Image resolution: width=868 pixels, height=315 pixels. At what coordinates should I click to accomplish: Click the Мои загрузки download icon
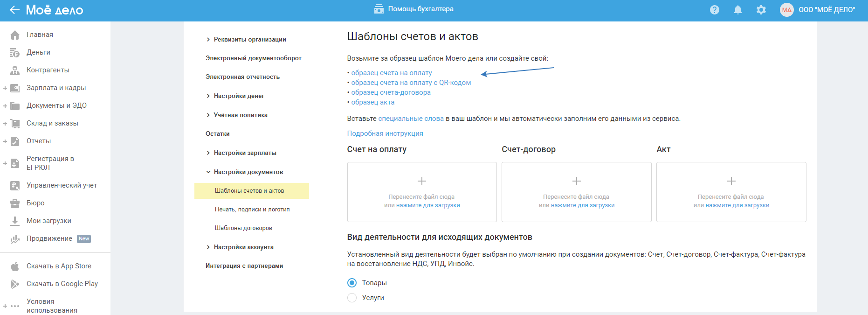tap(15, 221)
